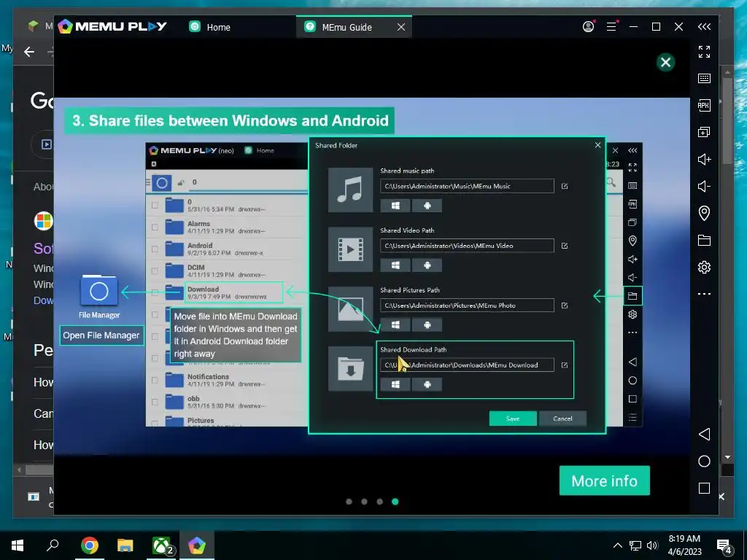This screenshot has width=747, height=560.
Task: Tap the Android home circle button
Action: (704, 461)
